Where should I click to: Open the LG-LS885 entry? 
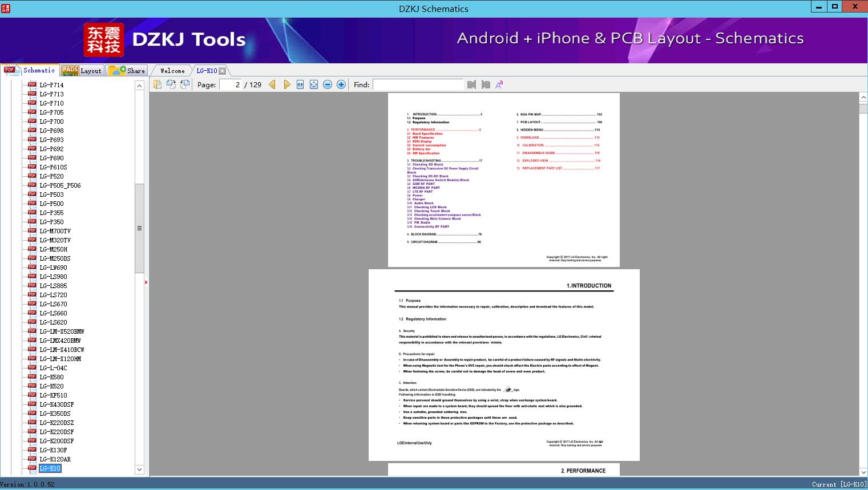[x=53, y=286]
